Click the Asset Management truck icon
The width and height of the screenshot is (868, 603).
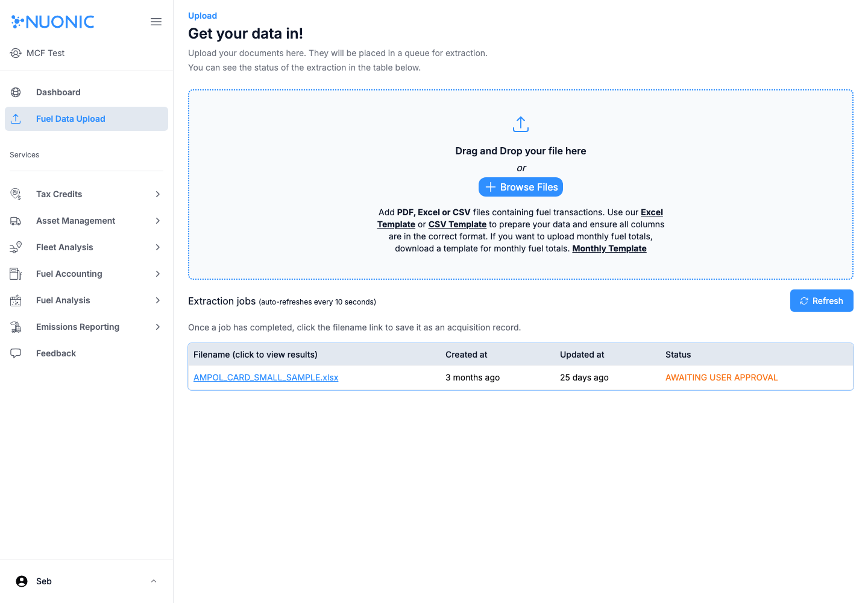click(15, 220)
